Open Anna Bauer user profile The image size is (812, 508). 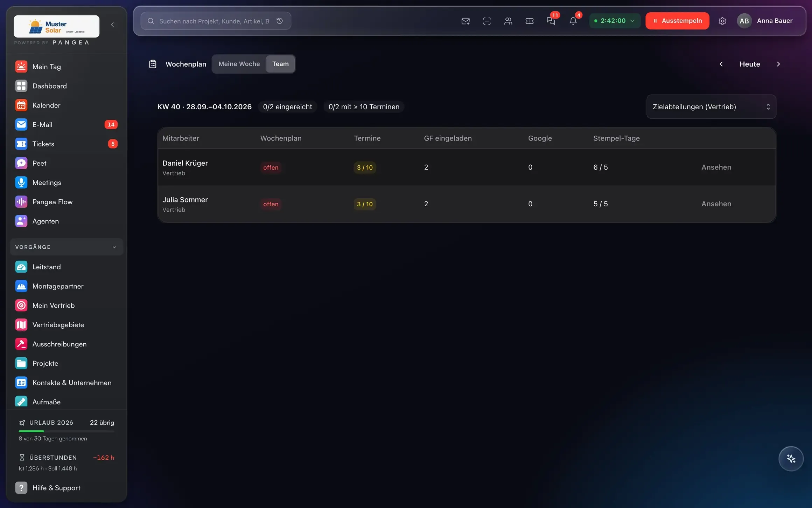coord(765,21)
